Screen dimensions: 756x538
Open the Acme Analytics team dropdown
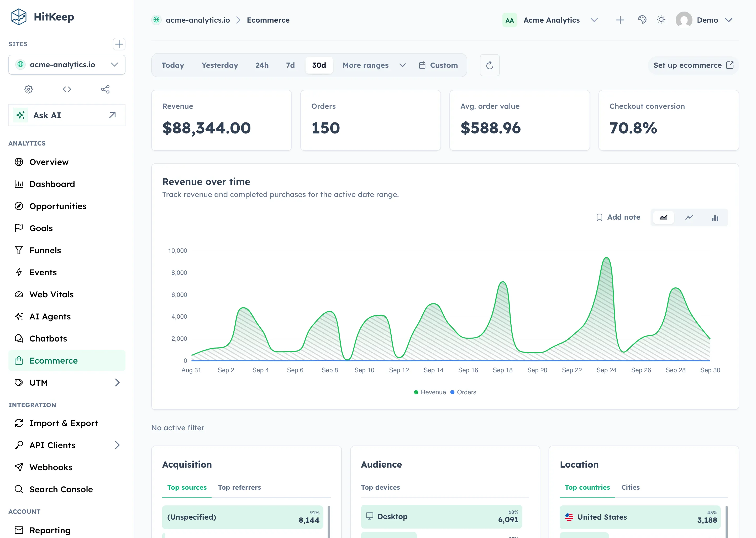pos(550,20)
